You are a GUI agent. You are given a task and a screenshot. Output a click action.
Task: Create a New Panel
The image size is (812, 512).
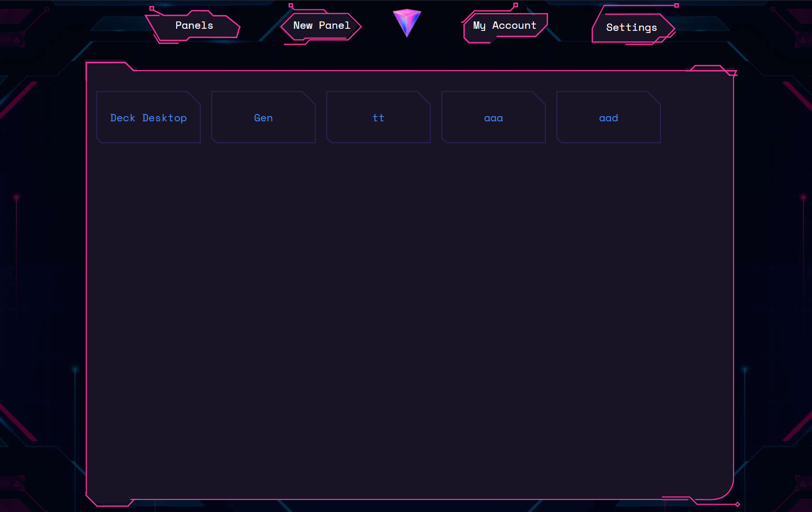pos(322,26)
